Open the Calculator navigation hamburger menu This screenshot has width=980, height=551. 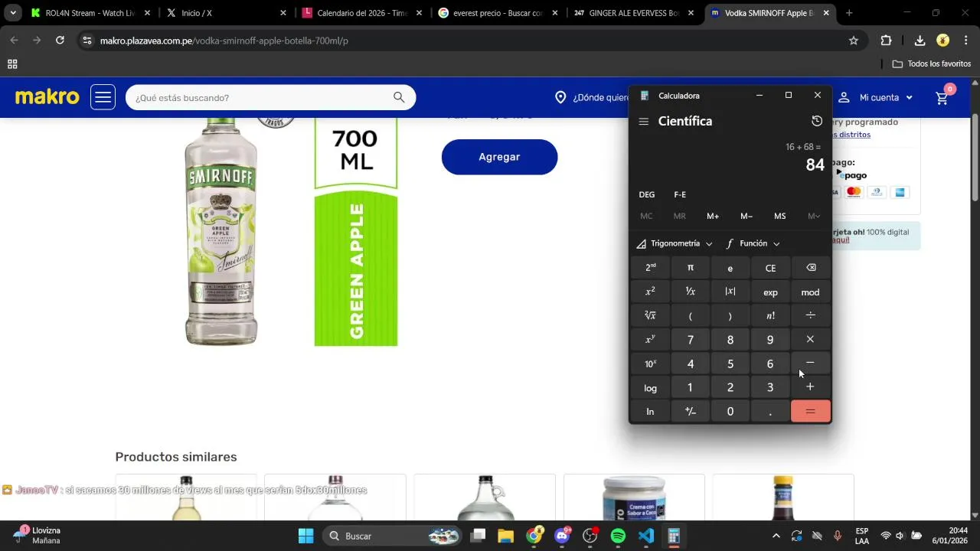point(643,122)
